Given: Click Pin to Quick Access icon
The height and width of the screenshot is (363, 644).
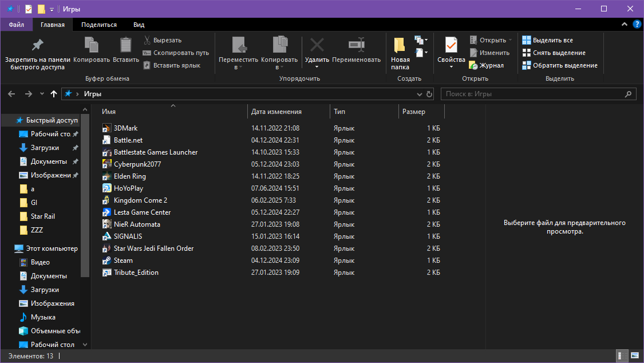Looking at the screenshot, I should coord(37,45).
